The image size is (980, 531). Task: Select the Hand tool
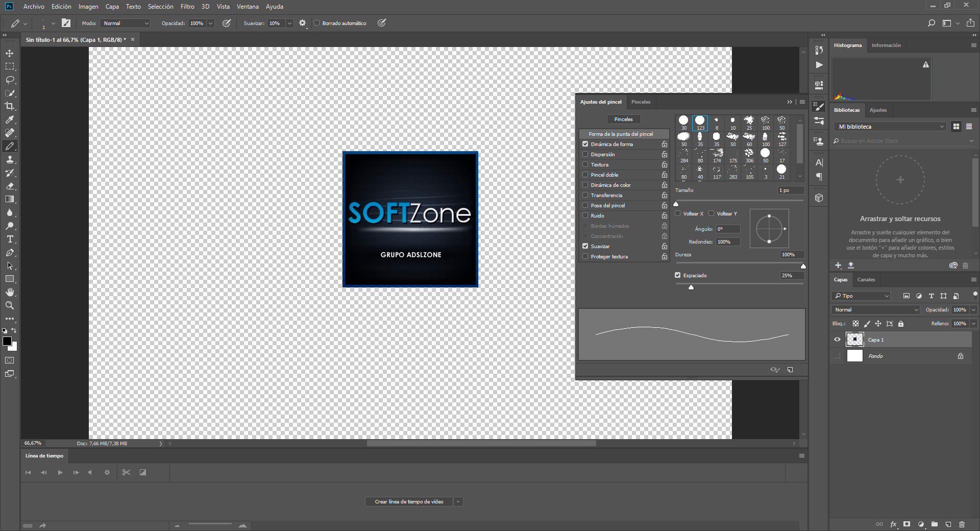pos(10,292)
